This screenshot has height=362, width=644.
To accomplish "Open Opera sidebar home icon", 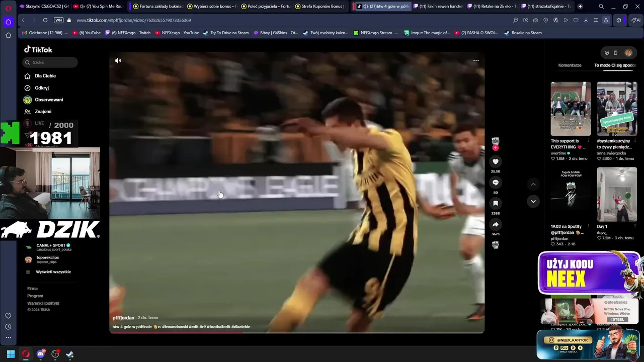I will click(8, 22).
